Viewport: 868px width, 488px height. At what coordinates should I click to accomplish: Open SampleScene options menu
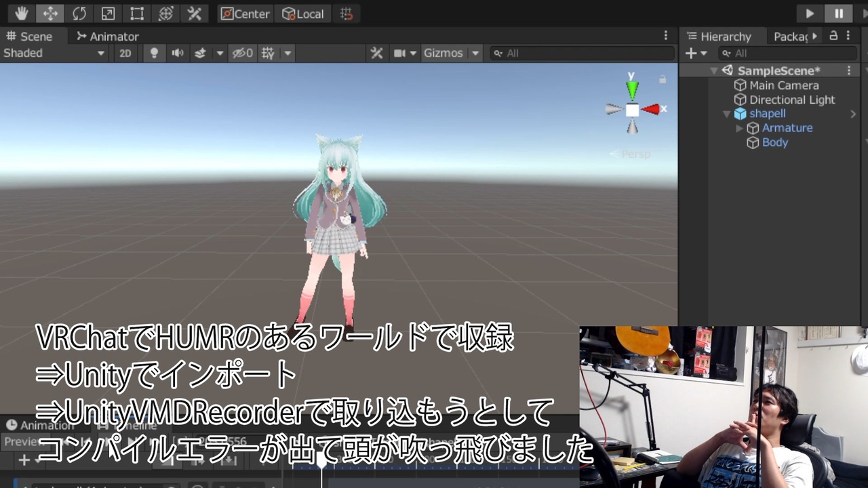click(x=849, y=70)
